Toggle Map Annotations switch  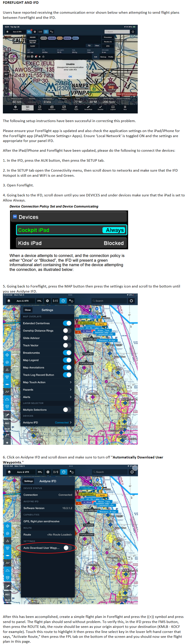coord(67,368)
